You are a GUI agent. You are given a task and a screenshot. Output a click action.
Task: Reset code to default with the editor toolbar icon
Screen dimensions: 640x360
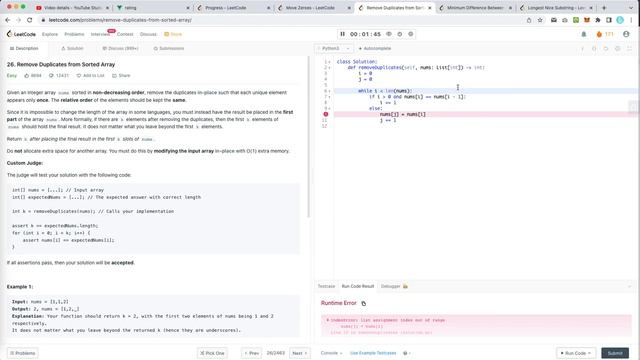(594, 49)
